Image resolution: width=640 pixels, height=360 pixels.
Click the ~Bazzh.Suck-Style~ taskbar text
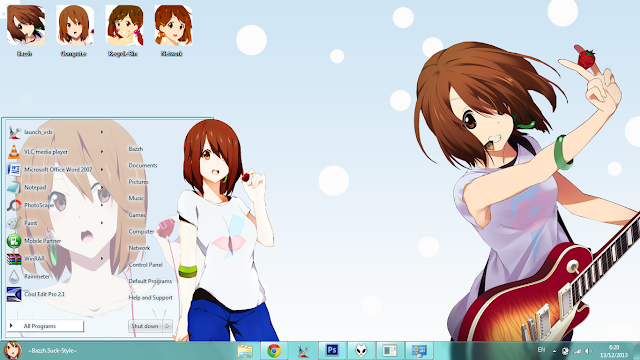[52, 351]
